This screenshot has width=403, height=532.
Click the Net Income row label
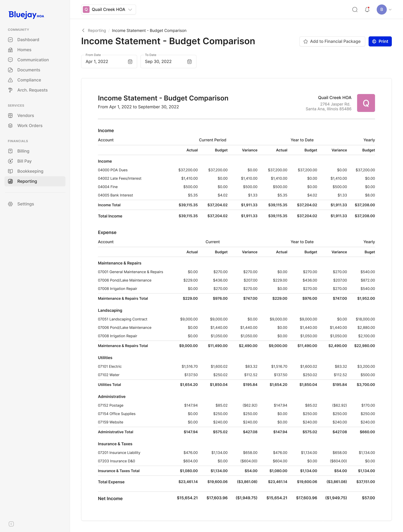[x=110, y=499]
